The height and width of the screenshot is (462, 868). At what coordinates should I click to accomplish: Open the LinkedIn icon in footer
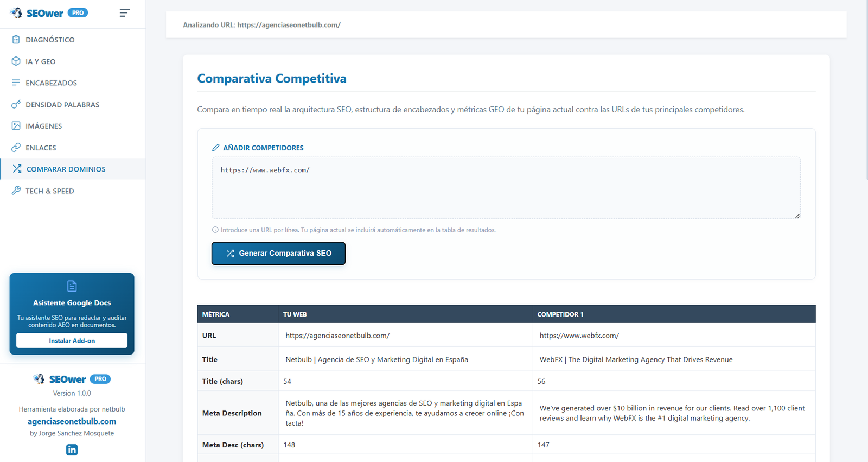pyautogui.click(x=72, y=450)
